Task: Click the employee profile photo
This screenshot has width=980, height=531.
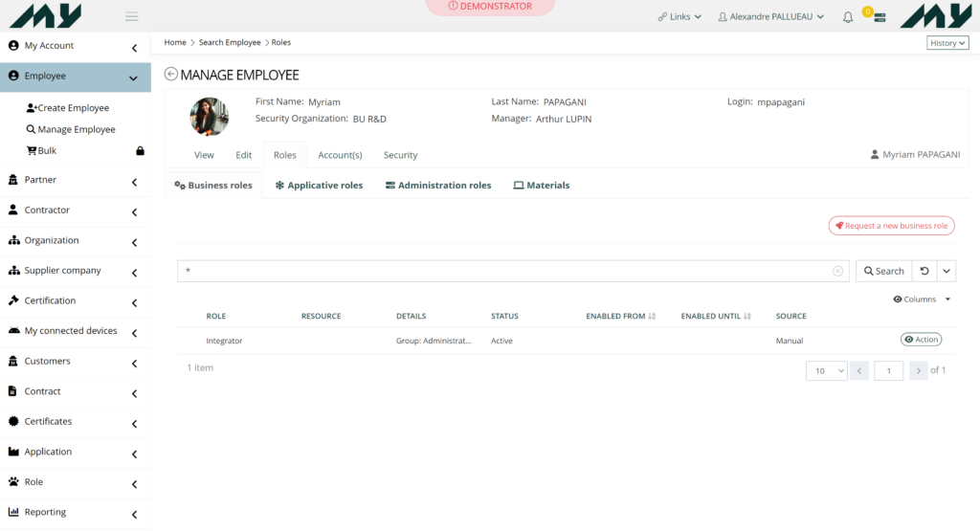Action: (x=209, y=117)
